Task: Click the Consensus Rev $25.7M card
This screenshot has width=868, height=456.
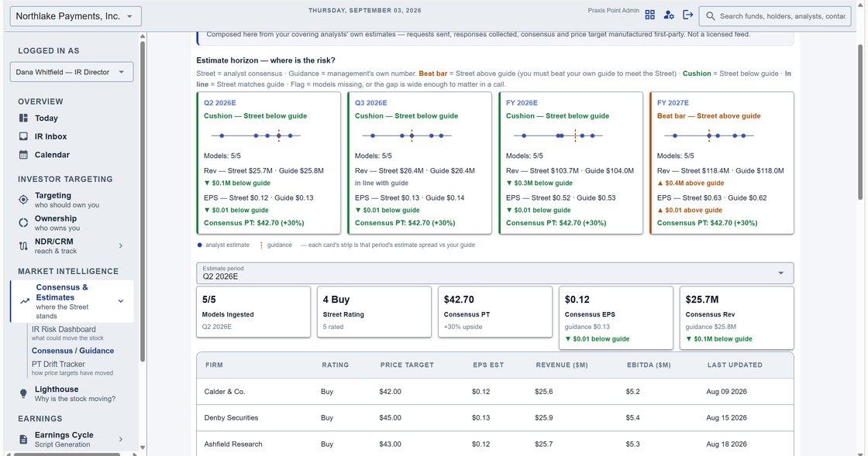Action: click(x=737, y=318)
